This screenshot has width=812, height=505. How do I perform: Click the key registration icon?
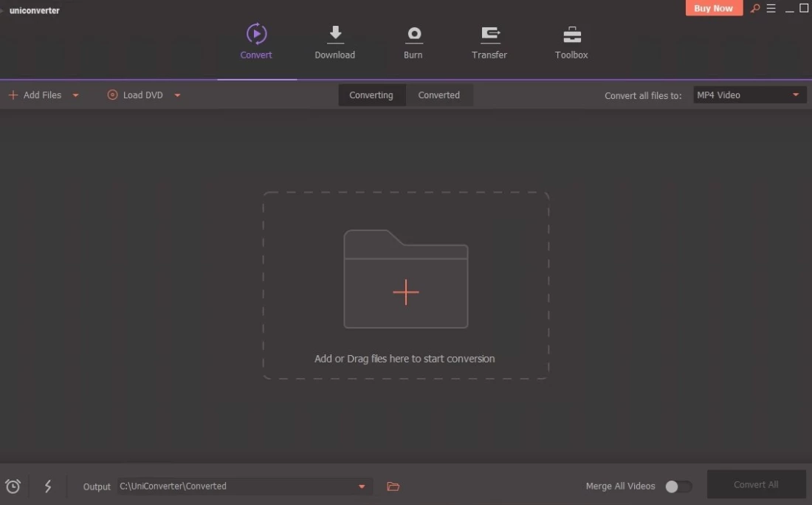click(x=754, y=9)
